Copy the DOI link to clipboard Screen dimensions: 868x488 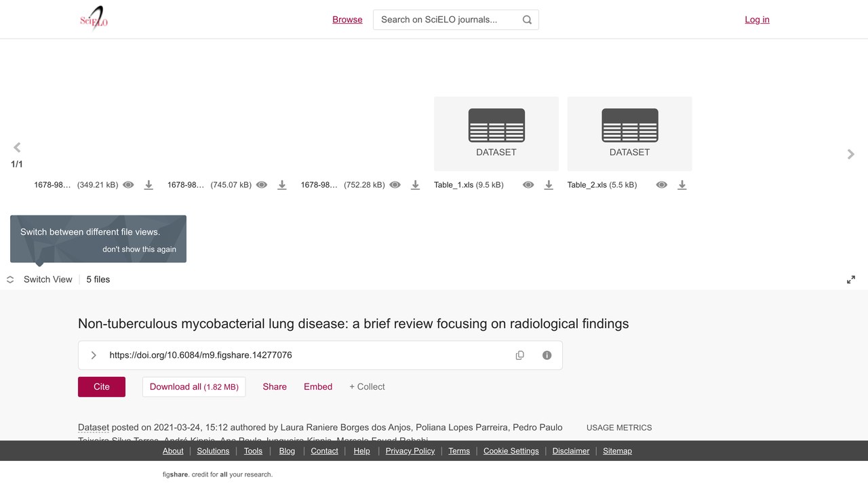(520, 355)
